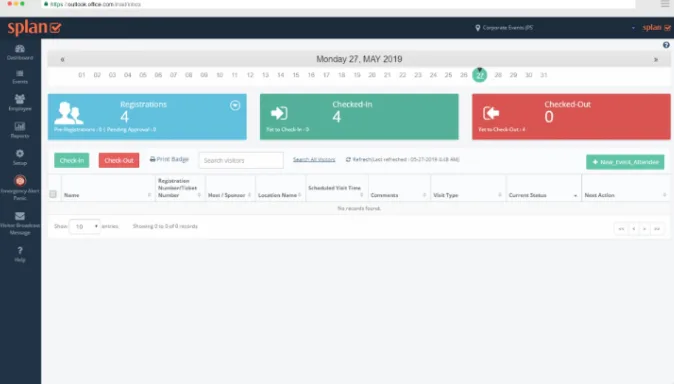Open Visitor Broadcast Message envelope icon
This screenshot has height=384, width=674.
(20, 216)
